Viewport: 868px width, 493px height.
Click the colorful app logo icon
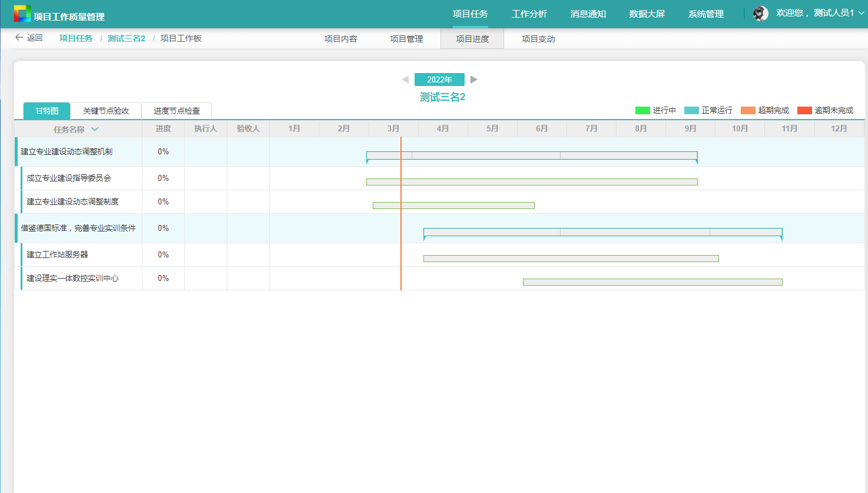click(22, 14)
